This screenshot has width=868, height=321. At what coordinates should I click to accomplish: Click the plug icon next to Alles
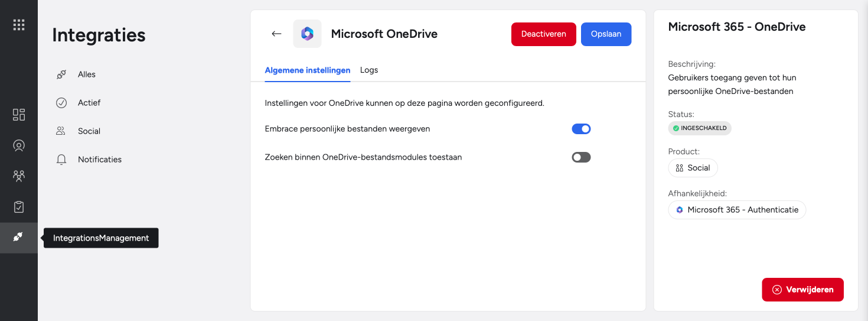pyautogui.click(x=61, y=74)
